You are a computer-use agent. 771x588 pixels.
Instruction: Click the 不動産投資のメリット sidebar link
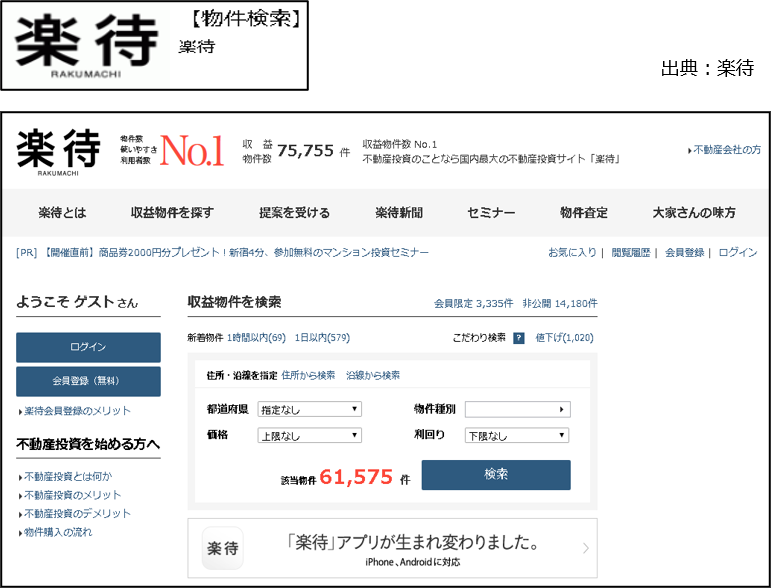[x=72, y=495]
